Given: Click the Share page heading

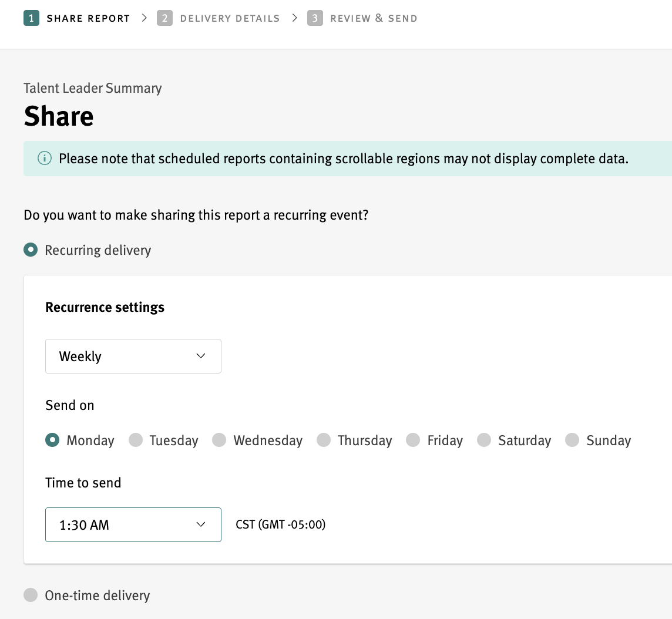Looking at the screenshot, I should [x=59, y=116].
